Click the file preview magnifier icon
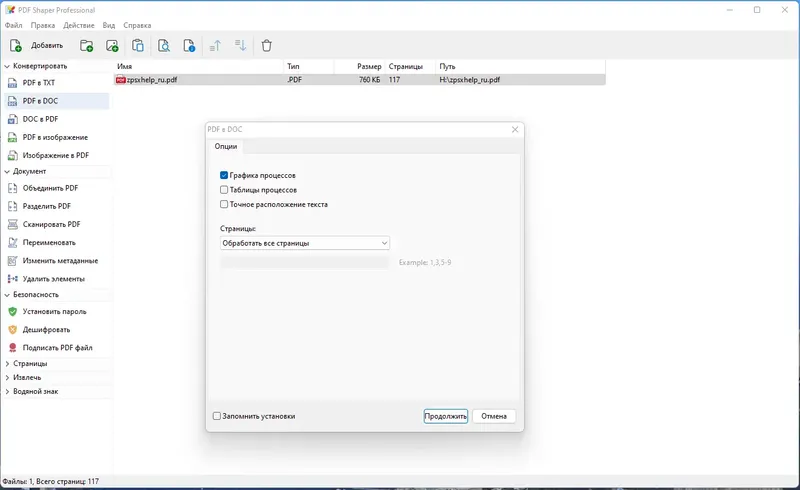The width and height of the screenshot is (800, 490). (164, 45)
